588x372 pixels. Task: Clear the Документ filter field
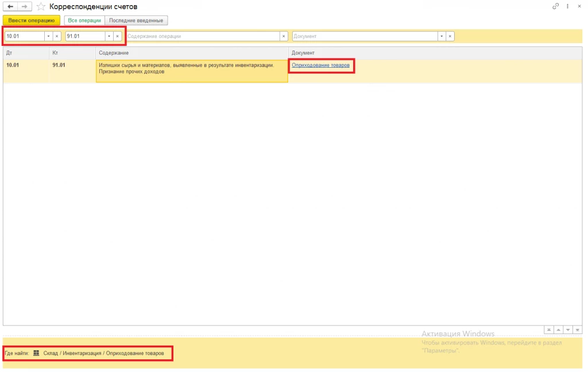[450, 36]
